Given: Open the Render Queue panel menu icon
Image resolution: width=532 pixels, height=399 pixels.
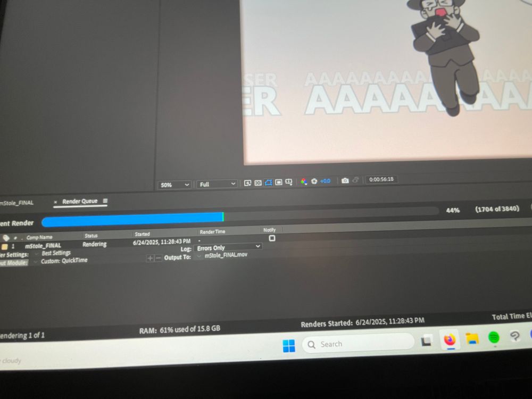Looking at the screenshot, I should pyautogui.click(x=105, y=201).
